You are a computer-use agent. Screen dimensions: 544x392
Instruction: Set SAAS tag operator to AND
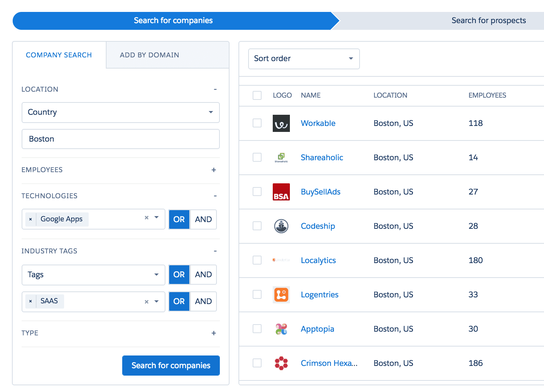point(203,301)
